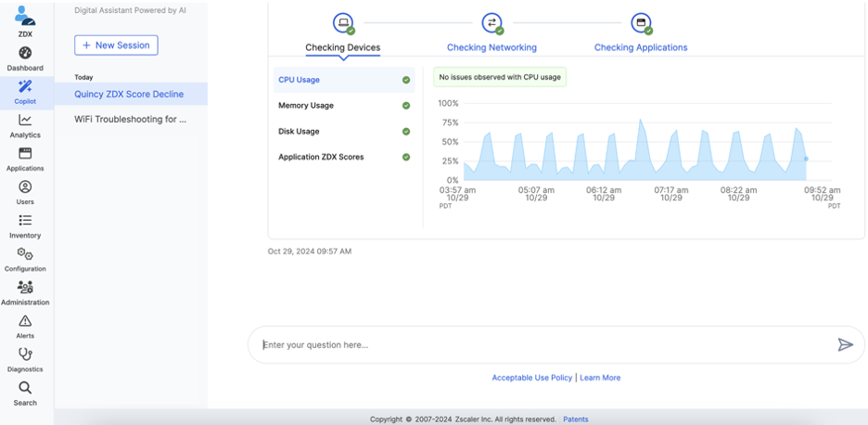Open the Acceptable Use Policy link
This screenshot has height=425, width=868.
coord(531,378)
